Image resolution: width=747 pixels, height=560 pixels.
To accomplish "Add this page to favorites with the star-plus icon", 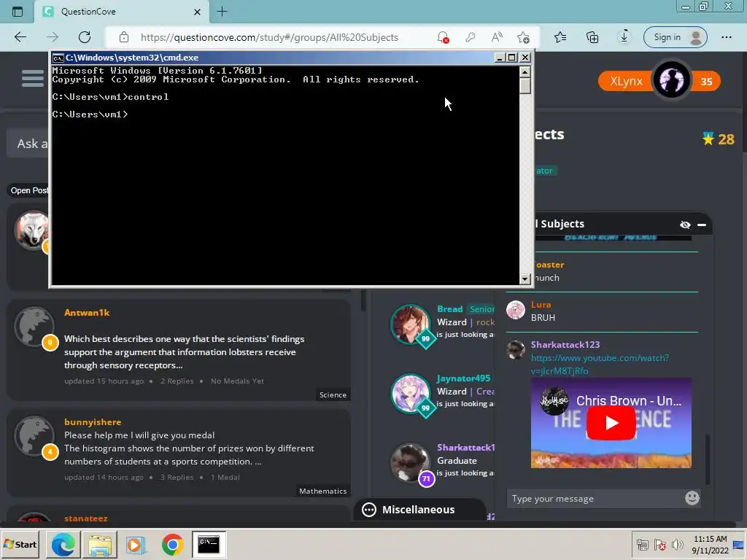I will 523,37.
